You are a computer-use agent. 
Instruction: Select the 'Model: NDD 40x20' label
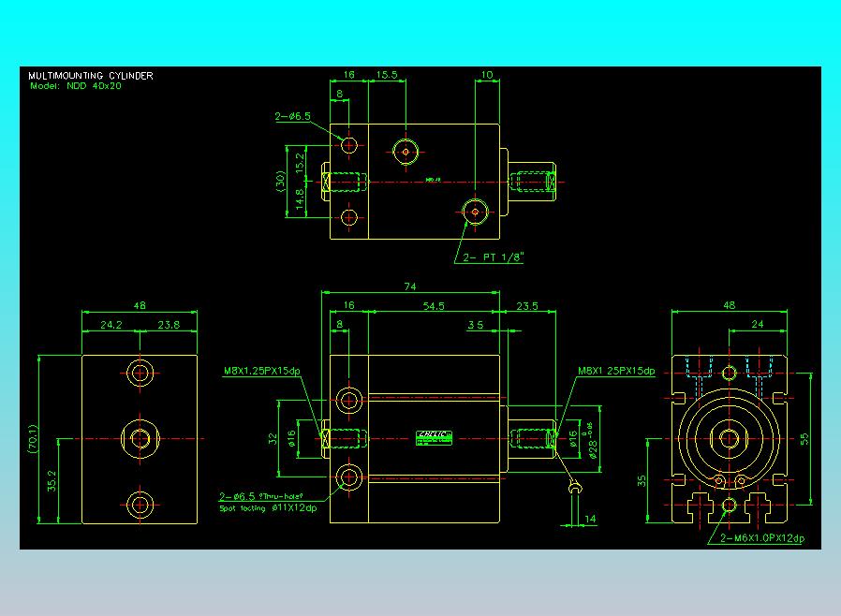pos(76,86)
